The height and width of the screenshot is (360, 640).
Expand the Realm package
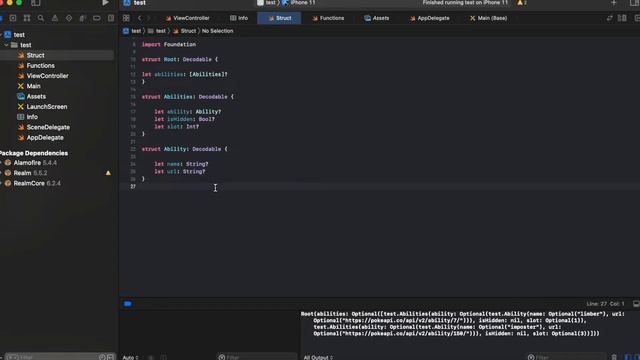[1, 173]
